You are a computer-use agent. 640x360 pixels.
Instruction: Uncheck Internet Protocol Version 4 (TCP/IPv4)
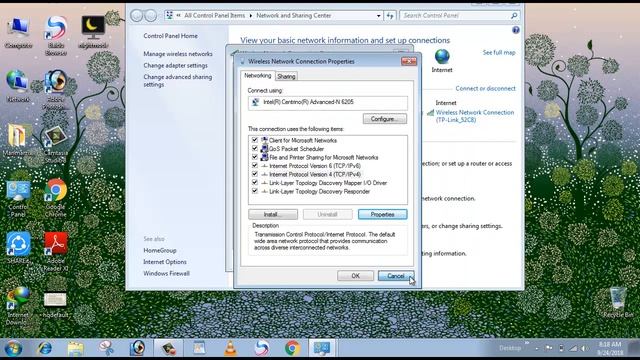(255, 174)
